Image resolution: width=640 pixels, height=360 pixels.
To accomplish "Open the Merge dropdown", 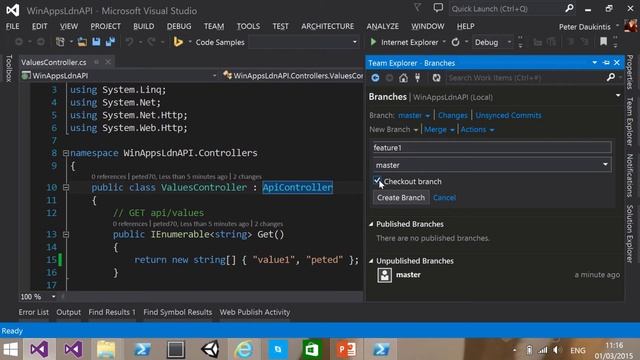I will [x=439, y=129].
